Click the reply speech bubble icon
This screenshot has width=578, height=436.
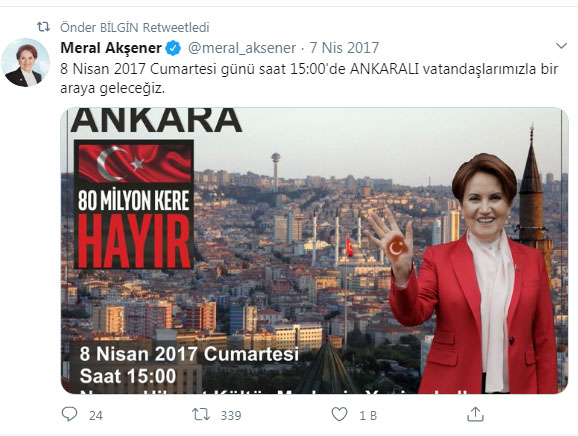pyautogui.click(x=69, y=414)
